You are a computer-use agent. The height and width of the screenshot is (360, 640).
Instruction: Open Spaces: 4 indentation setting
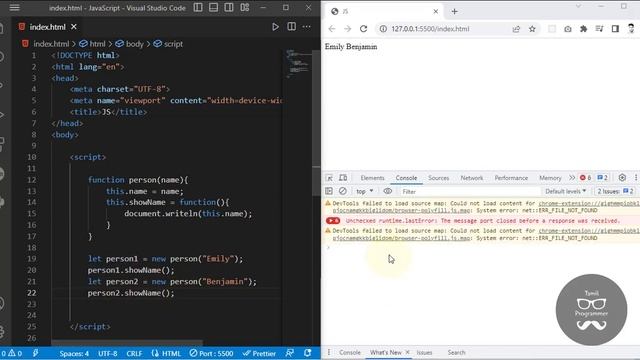point(74,353)
